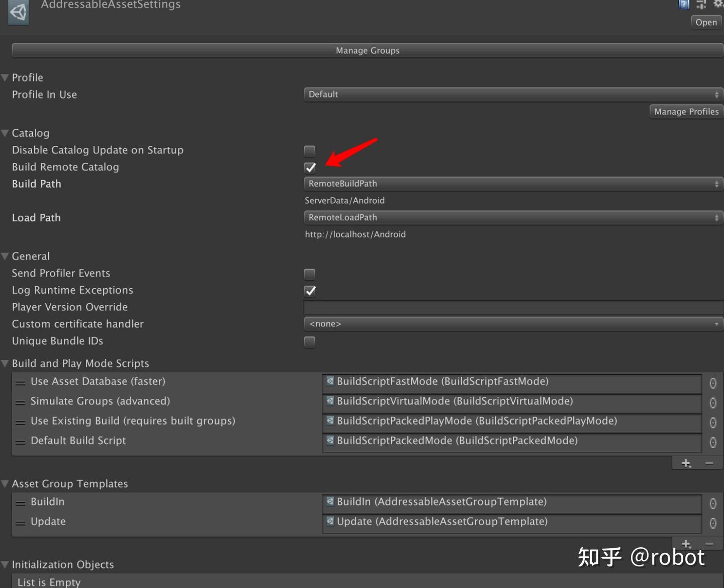Click the Unity asset icon beside AddressableAssetSettings
Screen dimensions: 724x588
[x=19, y=13]
